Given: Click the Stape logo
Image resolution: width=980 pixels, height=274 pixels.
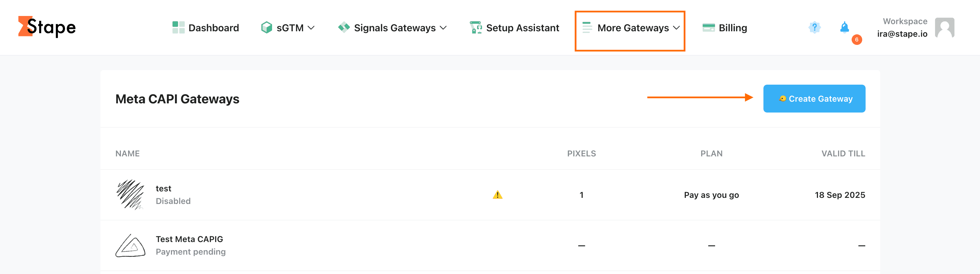Looking at the screenshot, I should click(47, 27).
